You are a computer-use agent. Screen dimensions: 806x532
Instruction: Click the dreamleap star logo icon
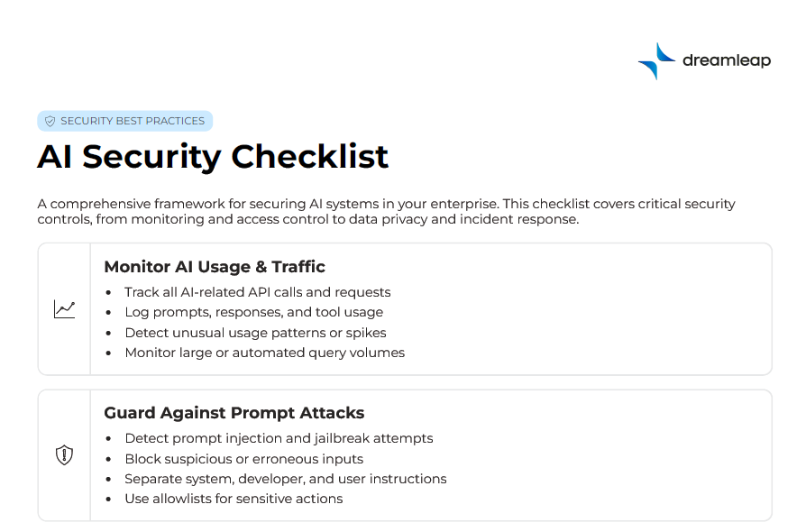tap(656, 61)
